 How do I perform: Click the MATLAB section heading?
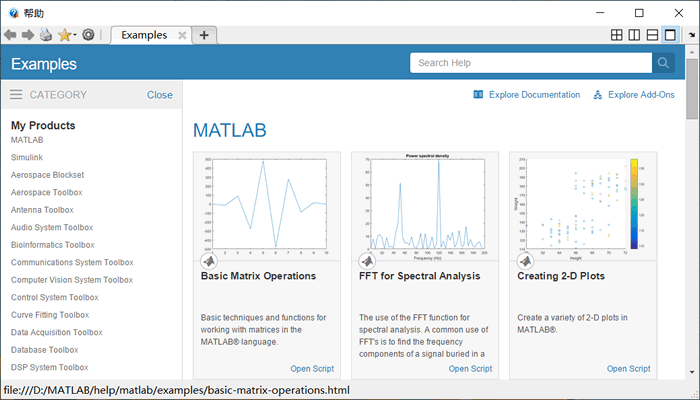pyautogui.click(x=229, y=130)
